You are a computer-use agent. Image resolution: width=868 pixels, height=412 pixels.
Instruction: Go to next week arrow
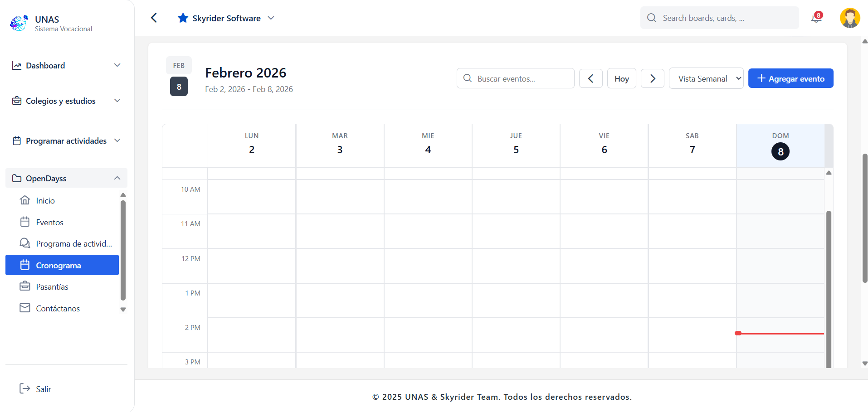(652, 78)
